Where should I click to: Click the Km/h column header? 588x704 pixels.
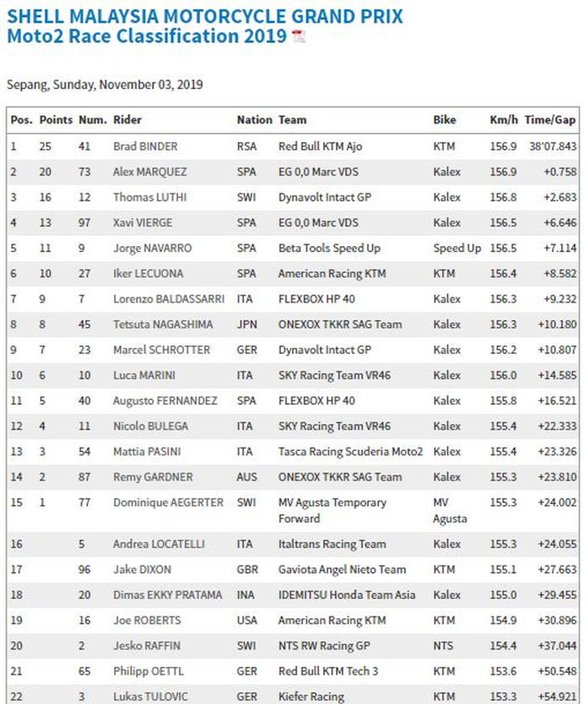[503, 120]
